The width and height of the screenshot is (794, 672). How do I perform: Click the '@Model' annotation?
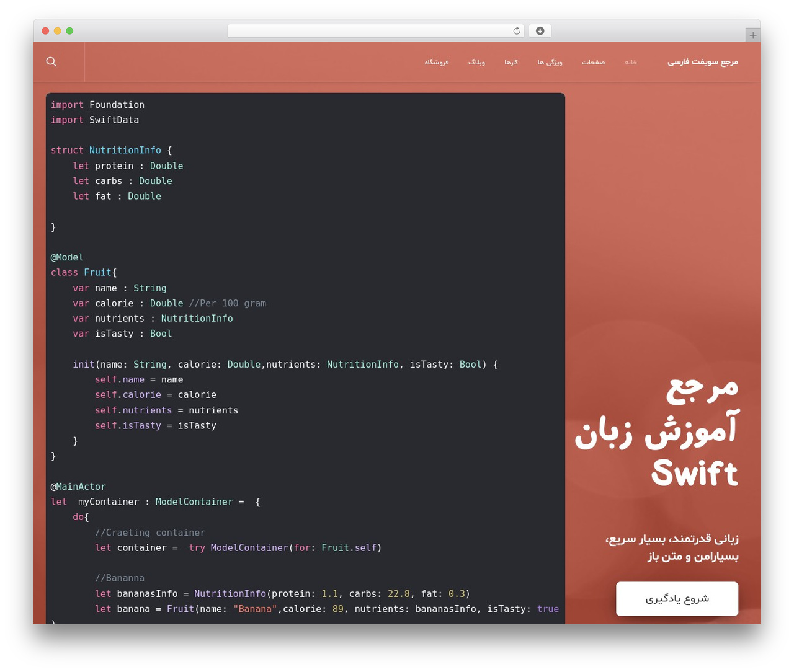click(67, 257)
